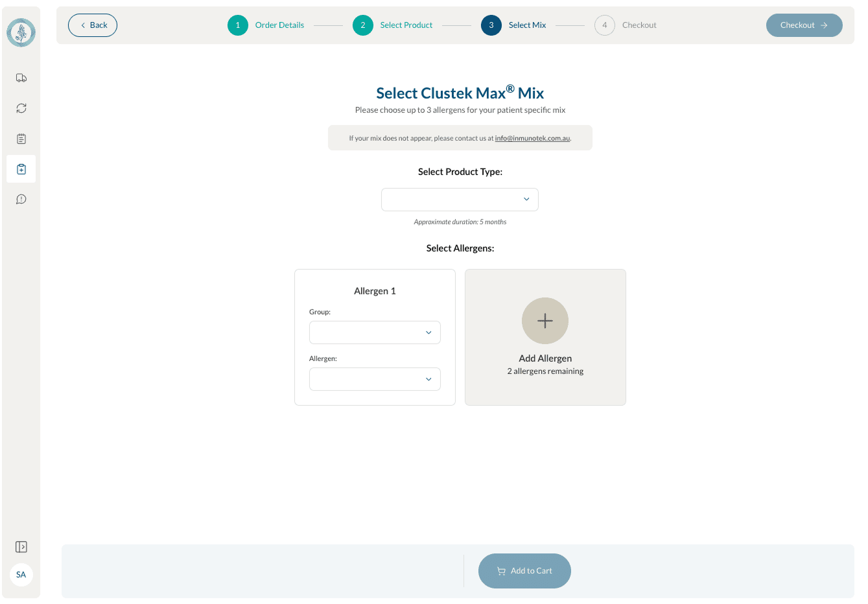Click the Select Clustek Max Mix heading
Screen dimensions: 868x604
[x=460, y=93]
